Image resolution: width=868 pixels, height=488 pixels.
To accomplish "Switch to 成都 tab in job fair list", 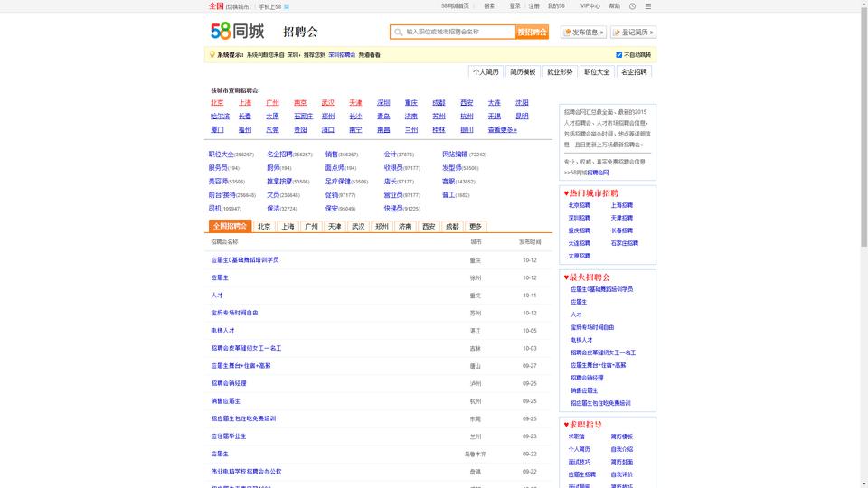I will point(452,226).
